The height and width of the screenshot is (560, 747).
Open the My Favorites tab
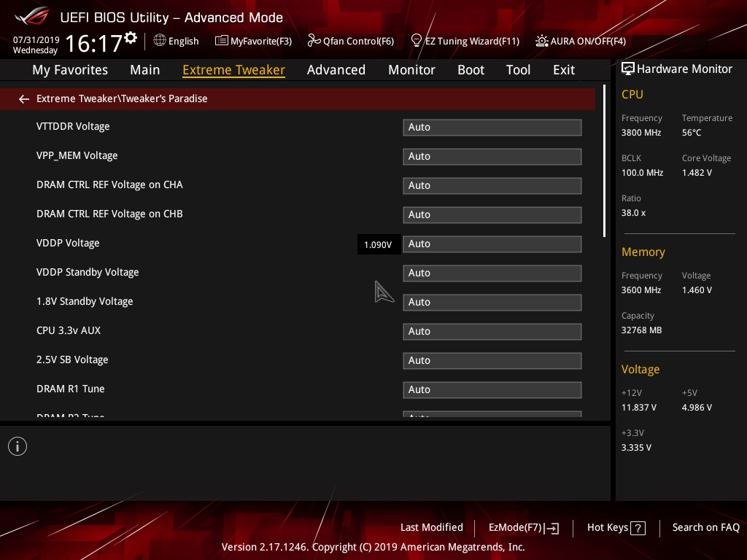coord(70,70)
